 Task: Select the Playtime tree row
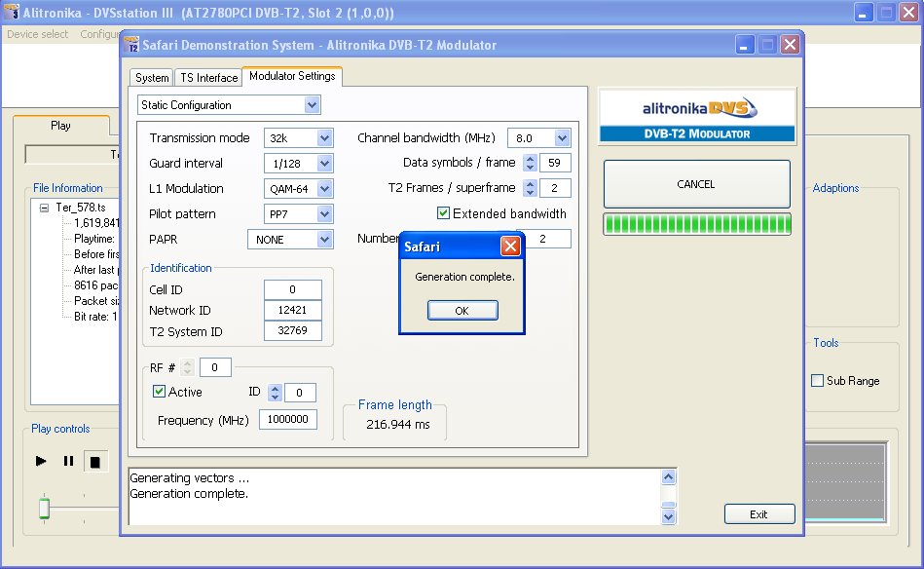[x=94, y=239]
